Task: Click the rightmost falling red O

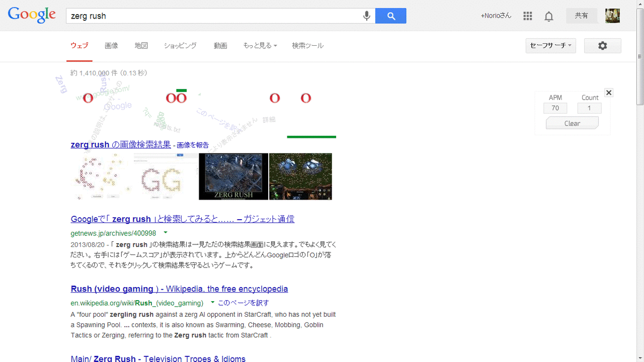Action: point(306,98)
